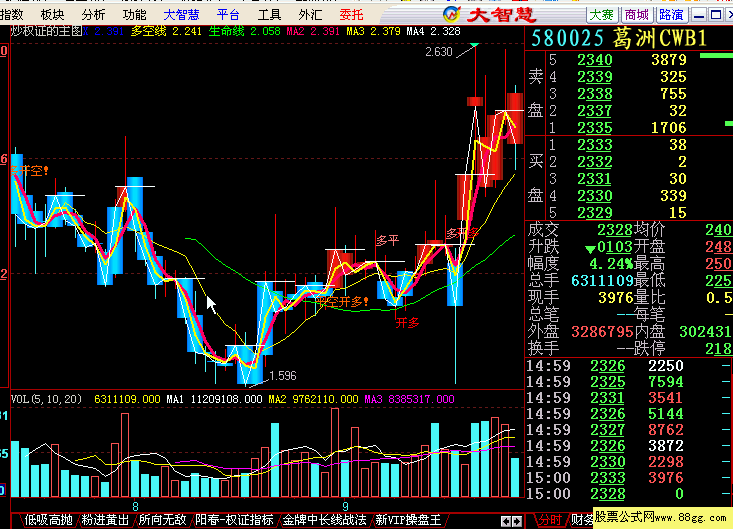The height and width of the screenshot is (529, 733).
Task: Click the sell volume 3879
Action: [x=668, y=60]
